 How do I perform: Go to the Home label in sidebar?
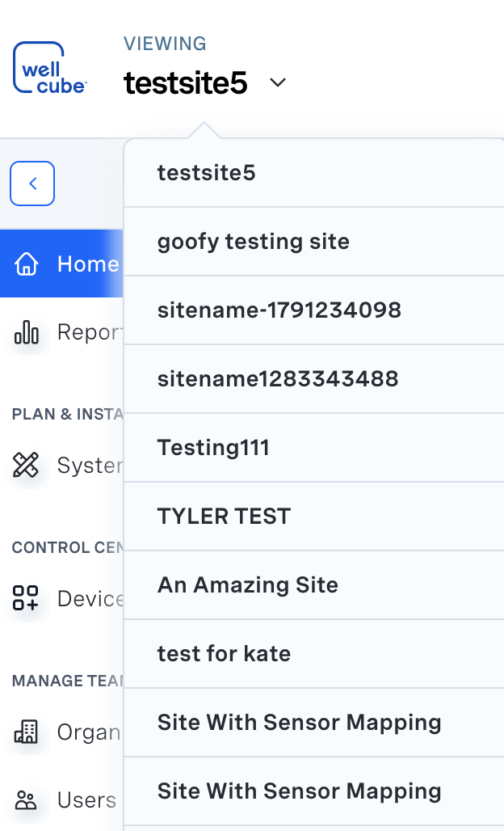click(88, 264)
